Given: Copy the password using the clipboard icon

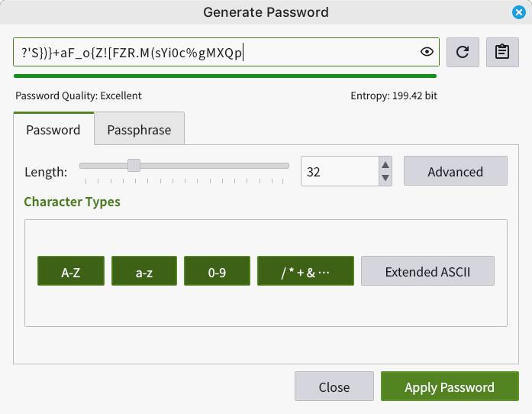Looking at the screenshot, I should (502, 52).
